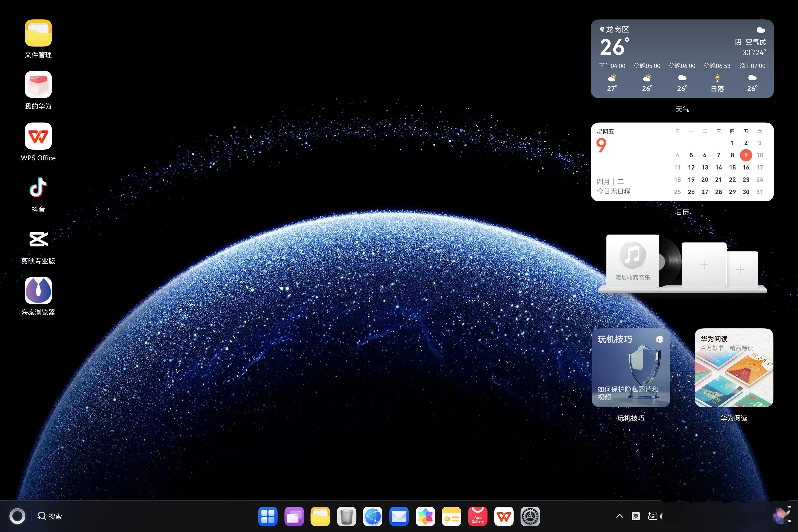The height and width of the screenshot is (532, 798).
Task: Open the 文件管理 desktop app
Action: pyautogui.click(x=38, y=33)
